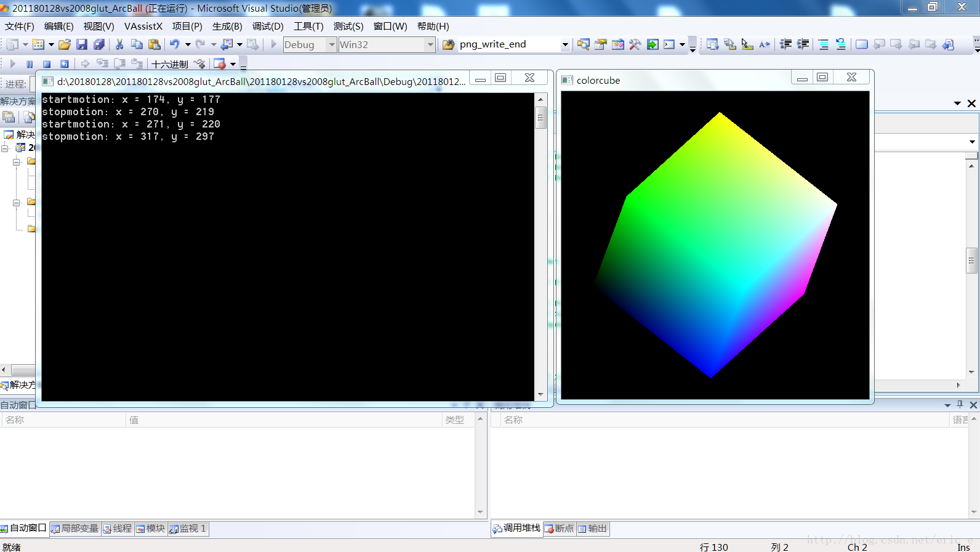
Task: Click the Step Over debug icon
Action: pyautogui.click(x=119, y=63)
